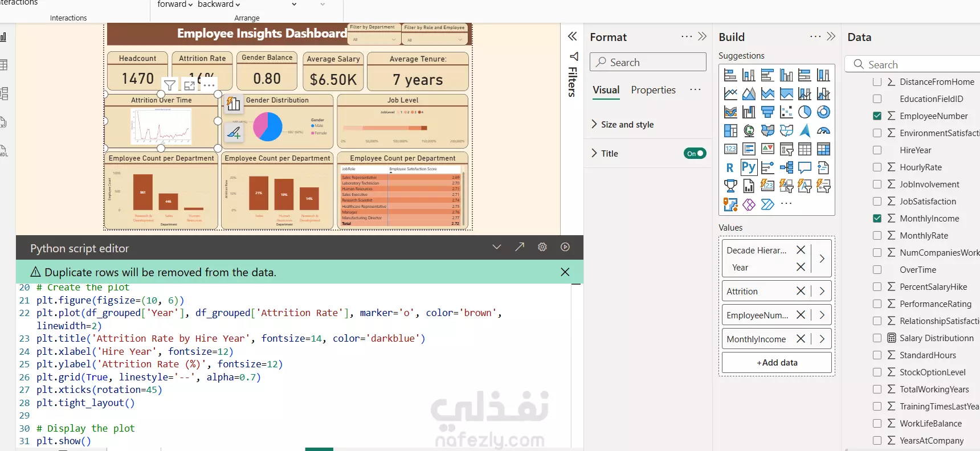Select the trophy metrics visual

coord(730,186)
